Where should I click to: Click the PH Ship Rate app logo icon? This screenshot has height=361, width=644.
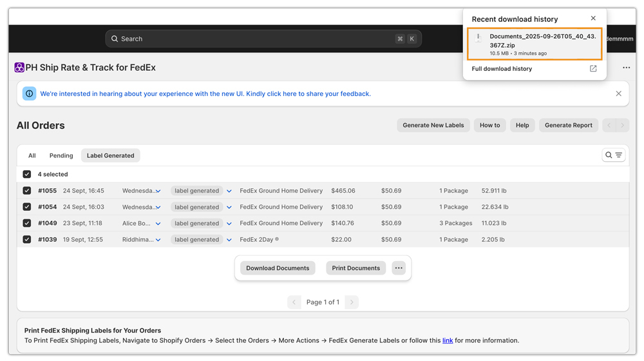tap(19, 68)
